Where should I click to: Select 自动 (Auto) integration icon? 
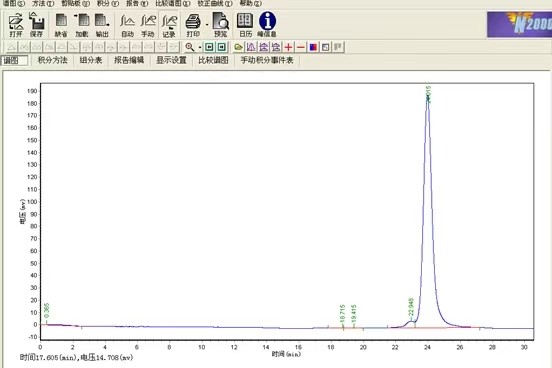tap(127, 25)
